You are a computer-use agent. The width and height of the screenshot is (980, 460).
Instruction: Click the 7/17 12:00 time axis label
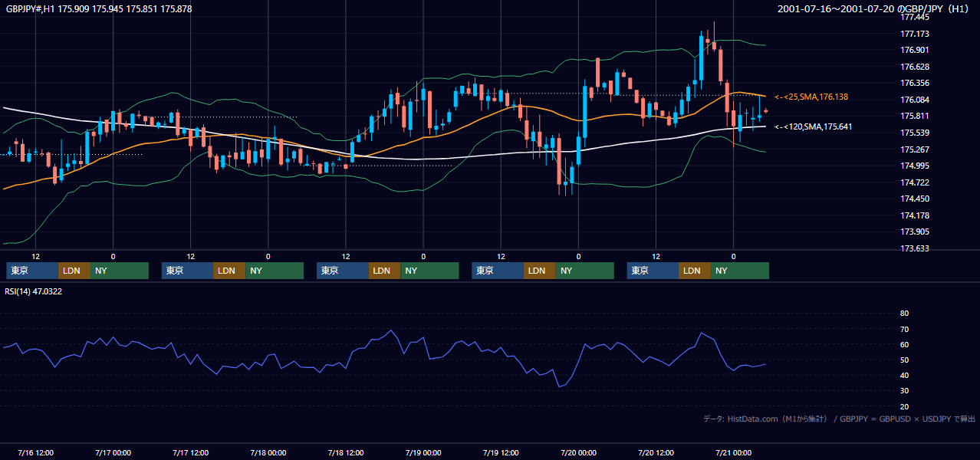190,452
